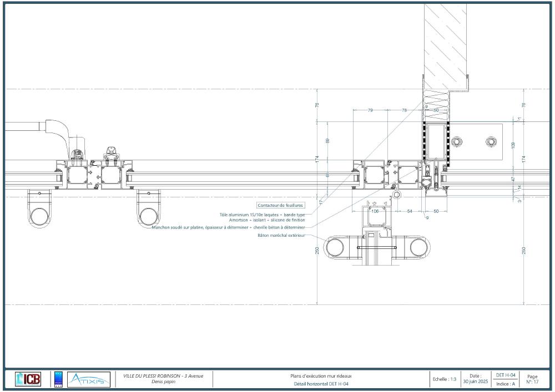The height and width of the screenshot is (392, 555).
Task: Click the page number 'N°: 17' field
Action: tap(532, 379)
